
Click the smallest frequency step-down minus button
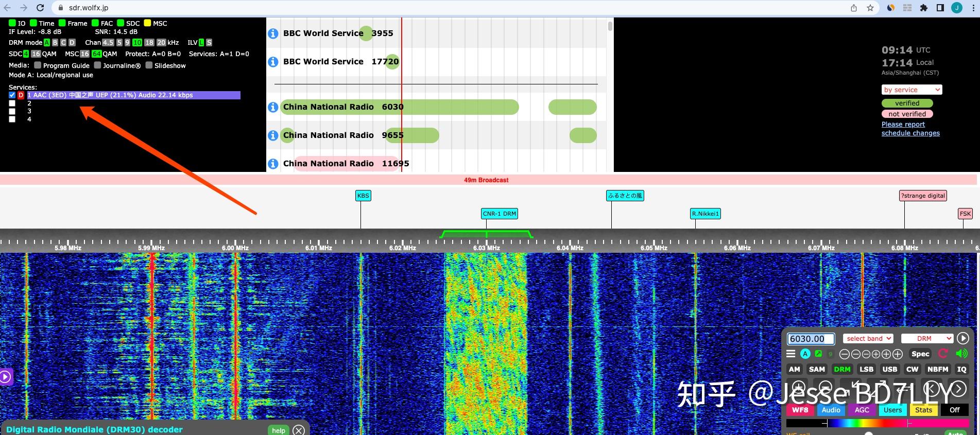(x=867, y=354)
